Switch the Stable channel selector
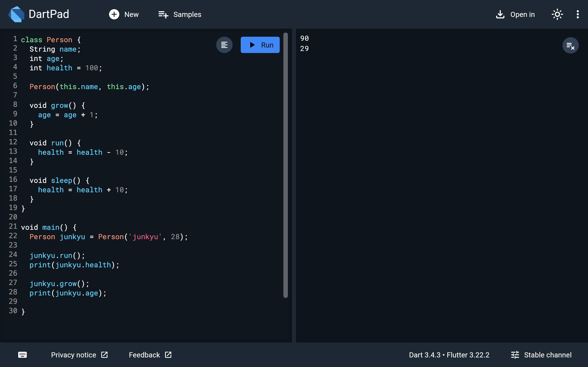588x367 pixels. click(x=541, y=355)
